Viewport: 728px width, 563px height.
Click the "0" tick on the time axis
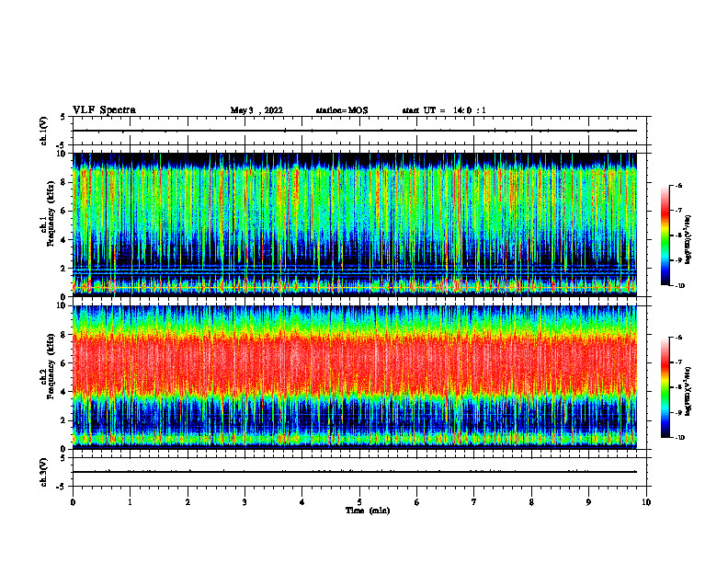(73, 502)
